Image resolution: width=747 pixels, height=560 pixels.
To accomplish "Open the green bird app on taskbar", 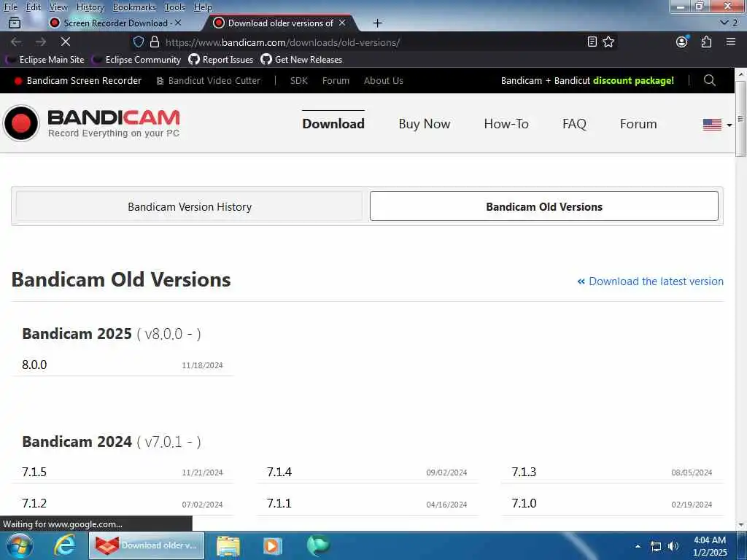I will tap(318, 545).
